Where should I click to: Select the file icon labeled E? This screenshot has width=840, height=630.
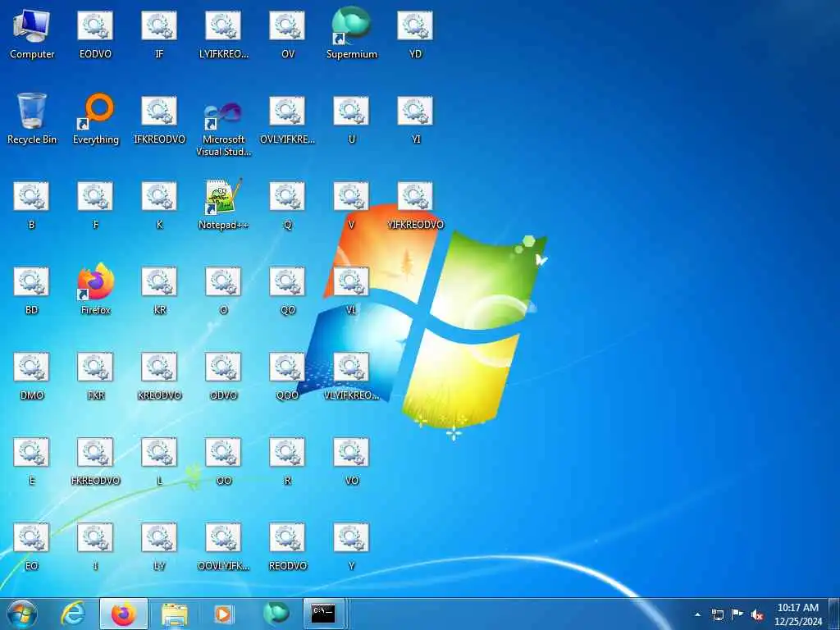(32, 461)
